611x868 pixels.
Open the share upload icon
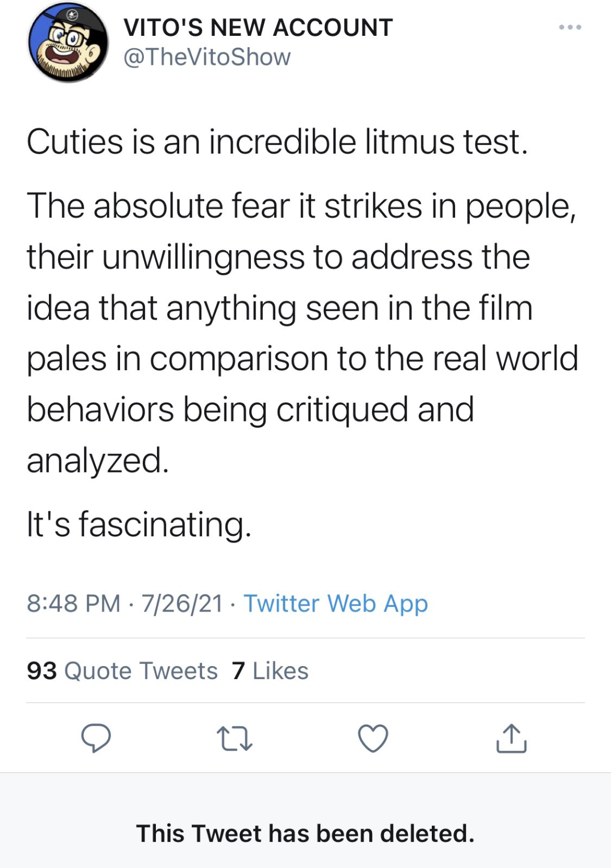tap(511, 738)
